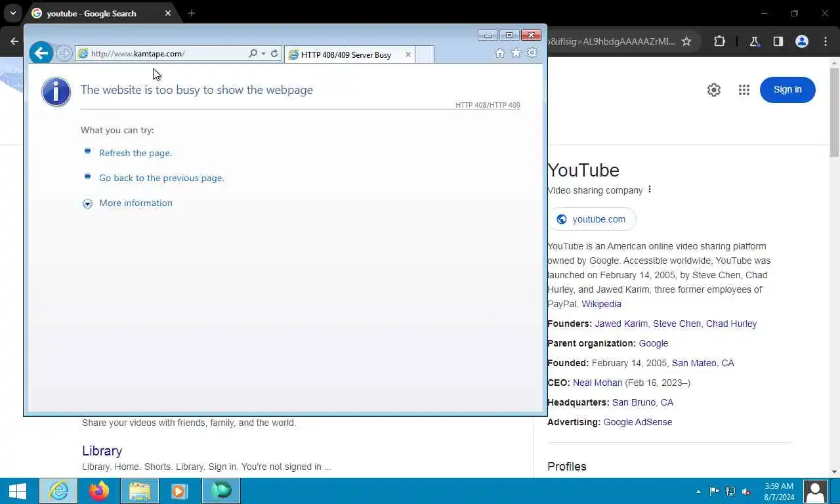Open the Windows Start button
Viewport: 840px width, 504px height.
click(x=18, y=491)
